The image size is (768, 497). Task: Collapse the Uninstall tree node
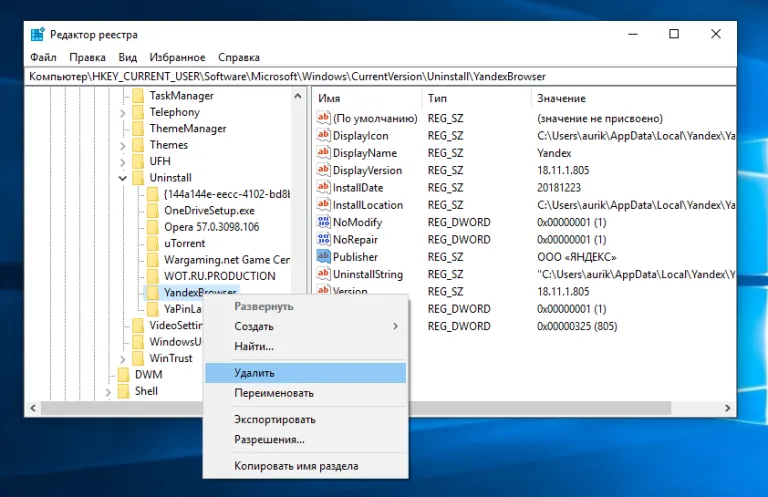click(x=122, y=178)
